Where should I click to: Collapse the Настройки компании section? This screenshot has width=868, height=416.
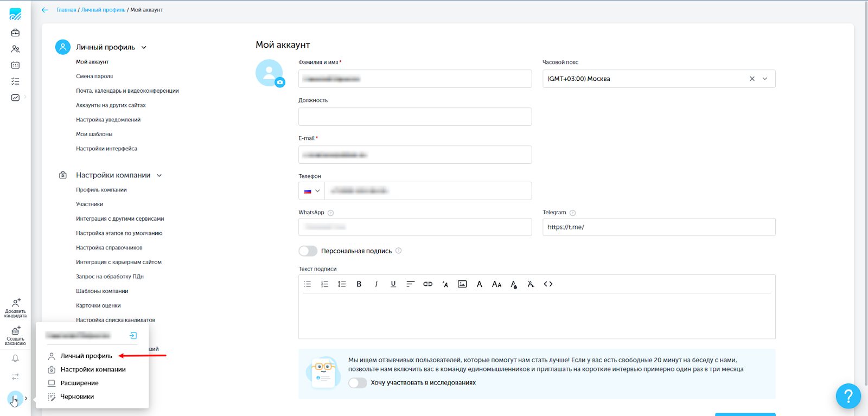coord(159,176)
